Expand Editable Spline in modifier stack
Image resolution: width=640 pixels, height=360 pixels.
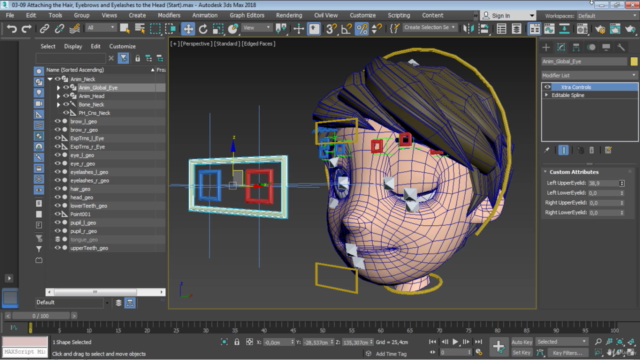(547, 95)
